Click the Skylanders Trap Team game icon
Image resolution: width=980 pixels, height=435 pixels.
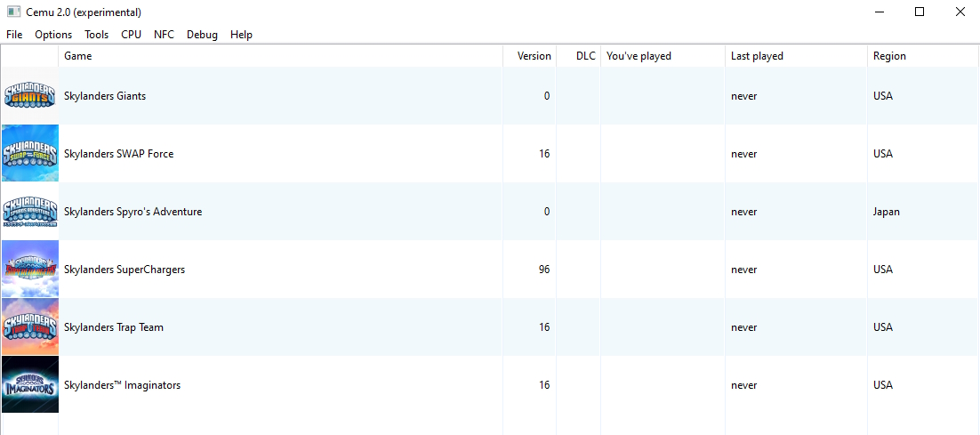pos(30,326)
